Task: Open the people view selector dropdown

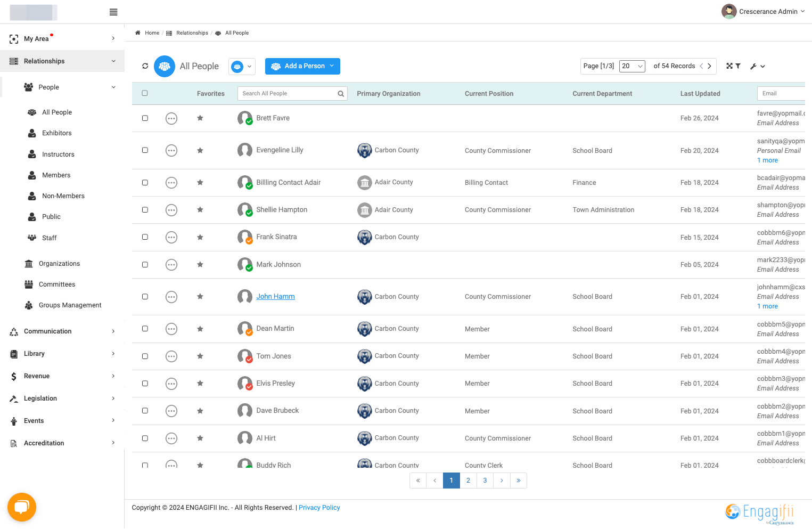Action: pos(242,67)
